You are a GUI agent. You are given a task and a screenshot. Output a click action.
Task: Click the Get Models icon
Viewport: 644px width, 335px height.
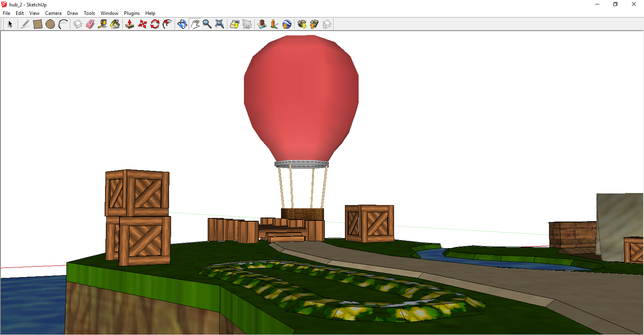click(x=302, y=24)
